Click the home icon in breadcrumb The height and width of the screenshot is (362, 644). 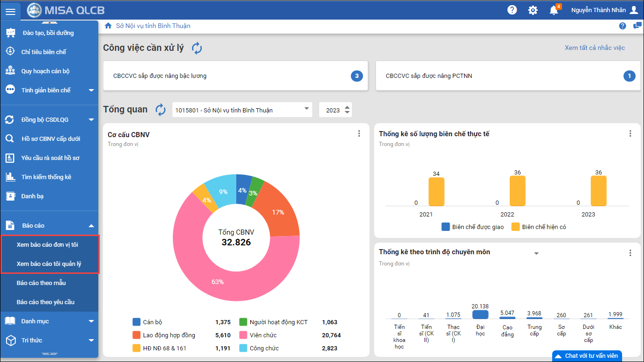click(x=108, y=26)
